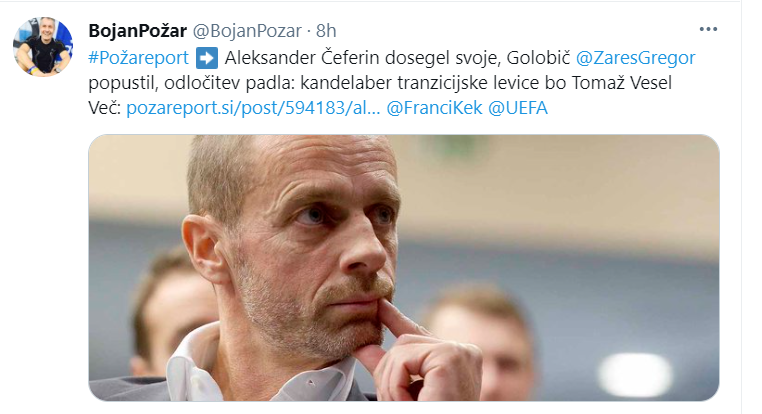
Task: Click Bojan Požar's round profile avatar
Action: point(43,47)
